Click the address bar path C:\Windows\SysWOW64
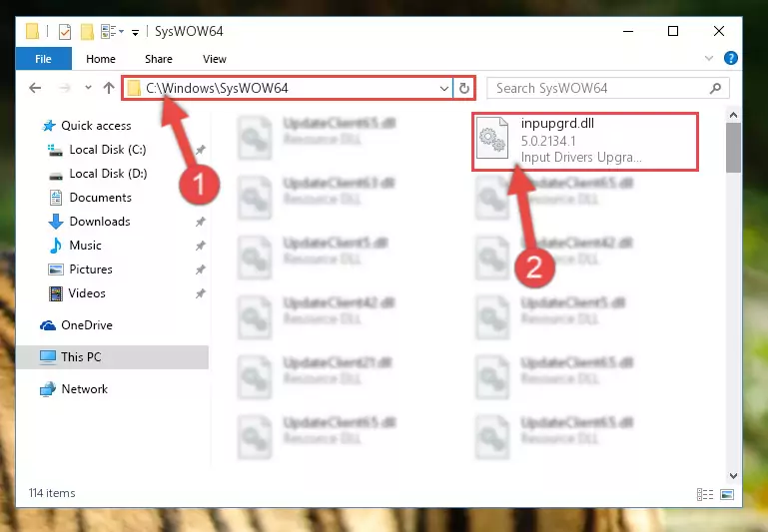Viewport: 768px width, 532px height. (217, 88)
